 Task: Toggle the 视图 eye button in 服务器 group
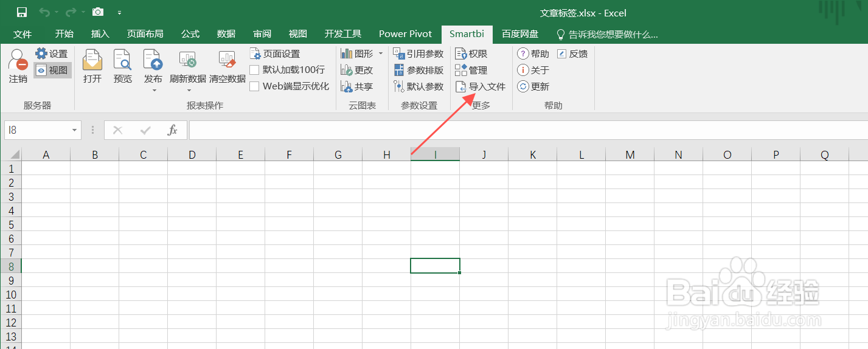coord(52,71)
